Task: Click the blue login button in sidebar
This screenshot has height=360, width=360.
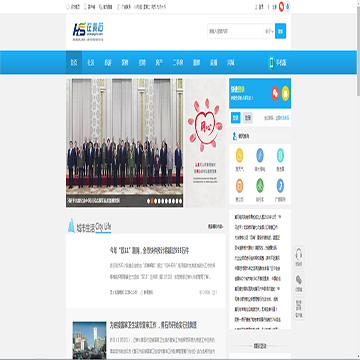Action: pyautogui.click(x=236, y=118)
